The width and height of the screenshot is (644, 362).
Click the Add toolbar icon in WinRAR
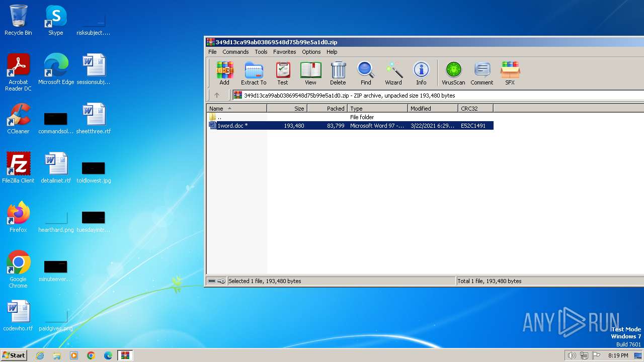coord(224,73)
